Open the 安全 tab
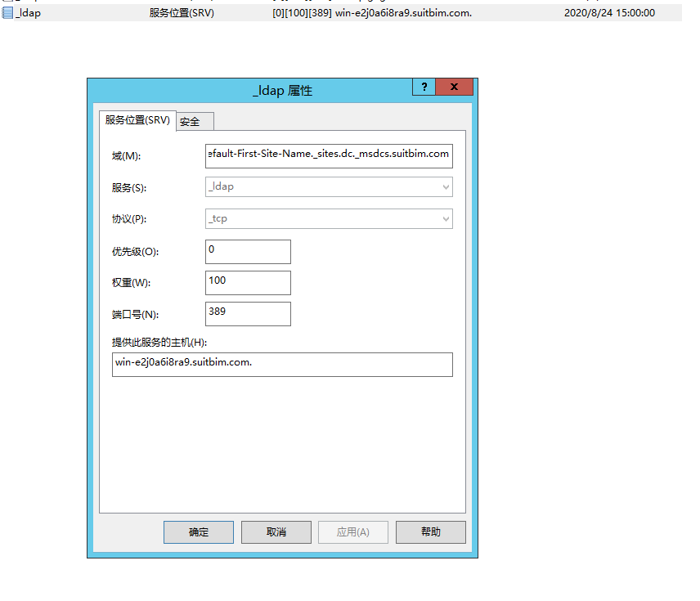 pos(191,122)
